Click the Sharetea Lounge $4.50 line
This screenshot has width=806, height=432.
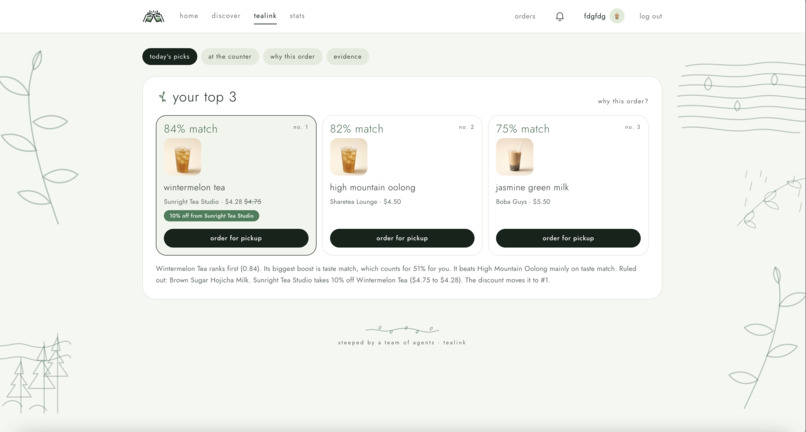(x=365, y=202)
